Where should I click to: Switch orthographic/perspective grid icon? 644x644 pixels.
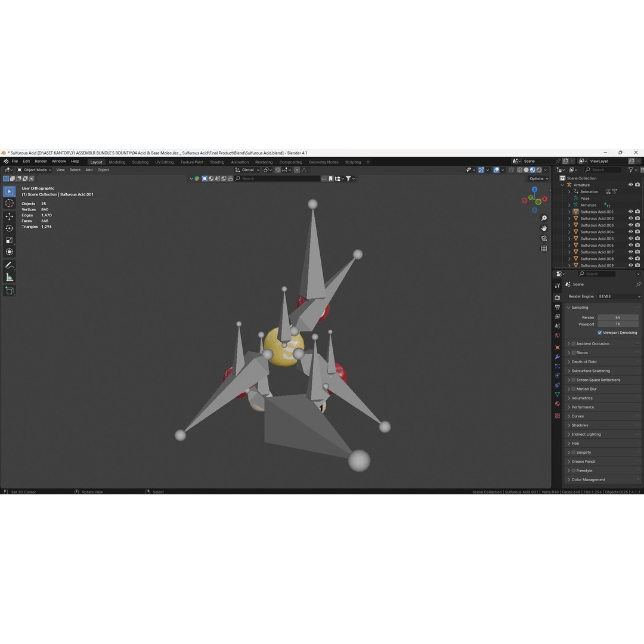click(x=544, y=249)
